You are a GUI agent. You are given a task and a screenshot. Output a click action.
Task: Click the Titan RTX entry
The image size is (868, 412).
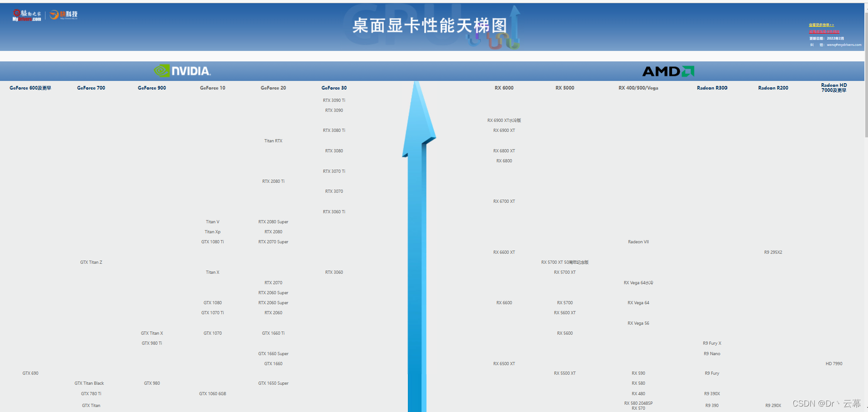[x=273, y=141]
